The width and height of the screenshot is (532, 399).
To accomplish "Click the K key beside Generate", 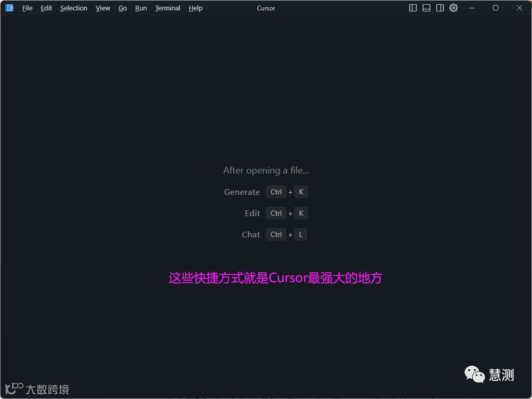I will point(301,192).
